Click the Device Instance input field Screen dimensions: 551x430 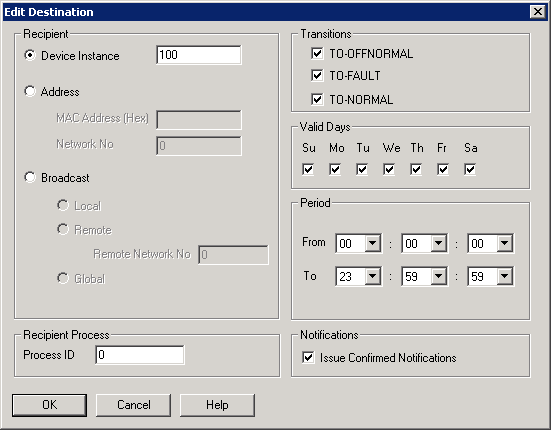coord(199,55)
